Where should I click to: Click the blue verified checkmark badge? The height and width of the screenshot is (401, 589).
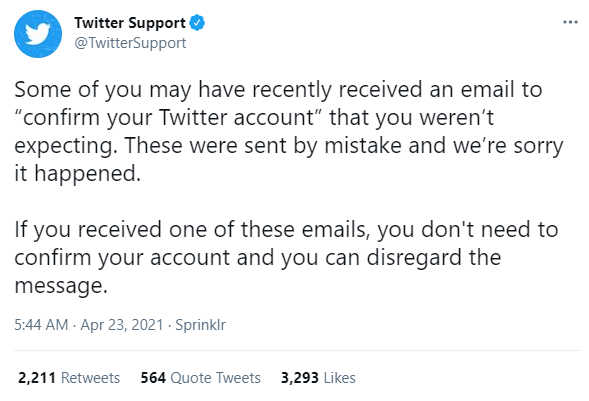pos(197,23)
